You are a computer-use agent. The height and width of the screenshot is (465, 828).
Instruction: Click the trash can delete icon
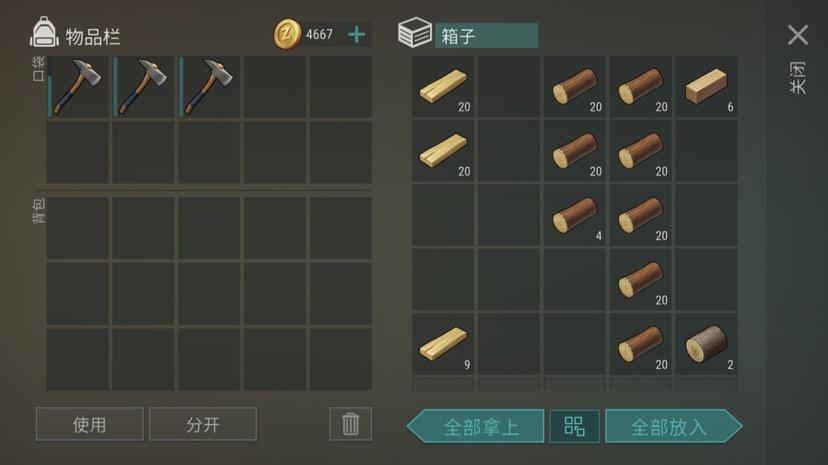click(351, 424)
